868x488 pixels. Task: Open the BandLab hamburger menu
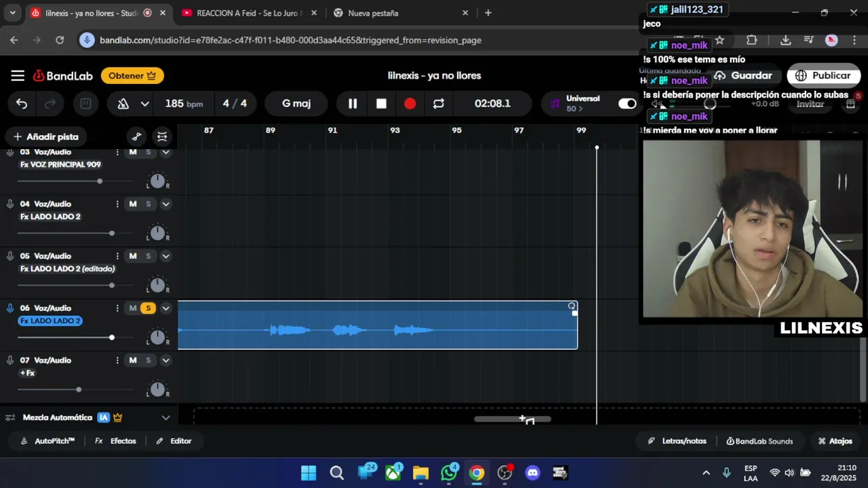(x=18, y=76)
